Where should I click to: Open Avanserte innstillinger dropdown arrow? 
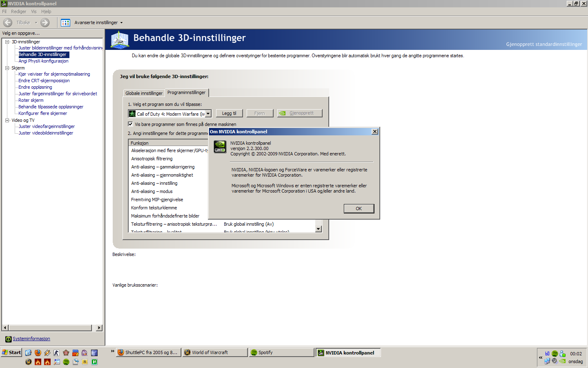coord(121,23)
